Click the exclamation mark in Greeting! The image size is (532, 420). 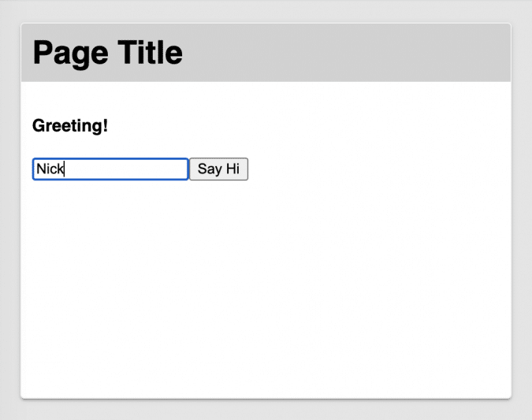pyautogui.click(x=106, y=125)
